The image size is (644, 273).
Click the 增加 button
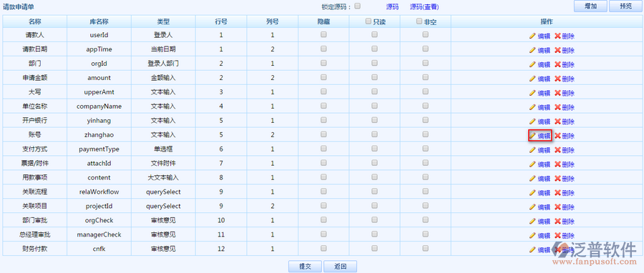590,6
